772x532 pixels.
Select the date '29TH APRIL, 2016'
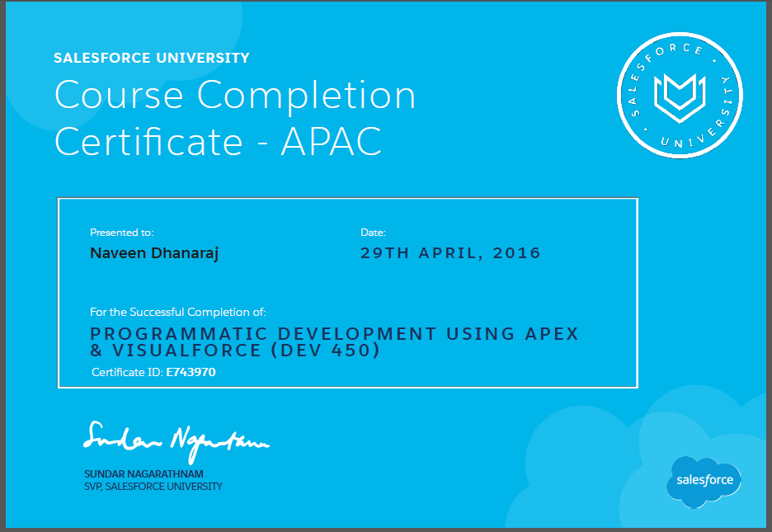coord(450,253)
